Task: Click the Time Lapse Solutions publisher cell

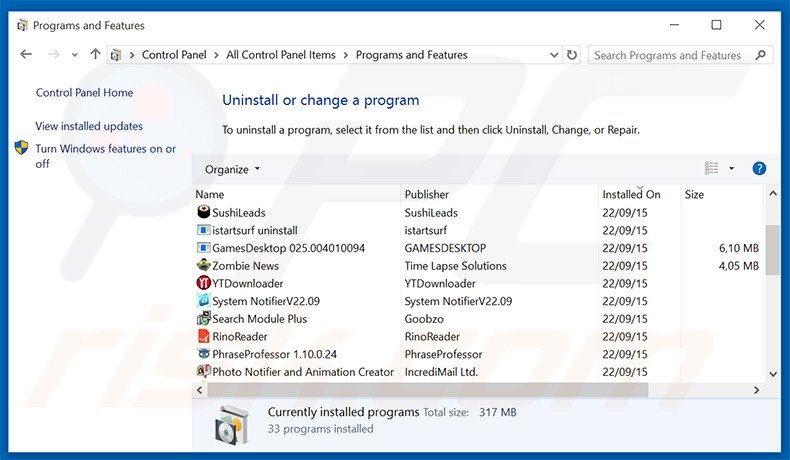Action: [455, 266]
